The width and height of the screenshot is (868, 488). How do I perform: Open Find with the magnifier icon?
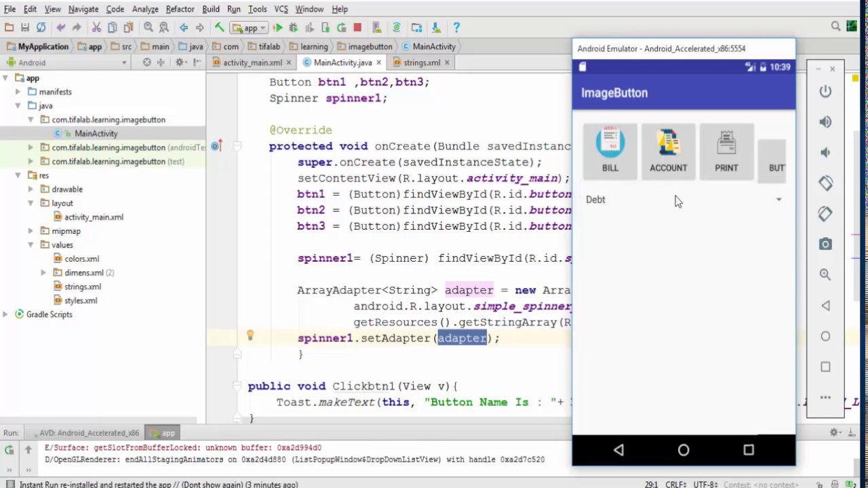(x=148, y=28)
